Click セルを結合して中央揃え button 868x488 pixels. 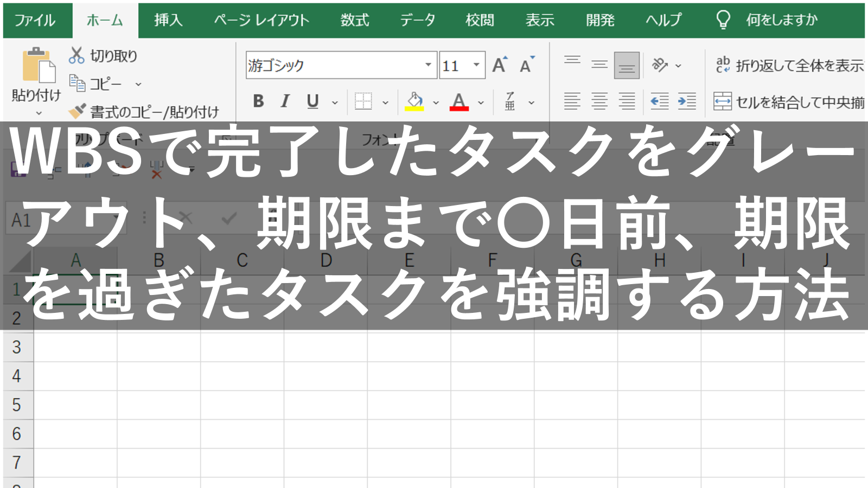click(x=790, y=101)
